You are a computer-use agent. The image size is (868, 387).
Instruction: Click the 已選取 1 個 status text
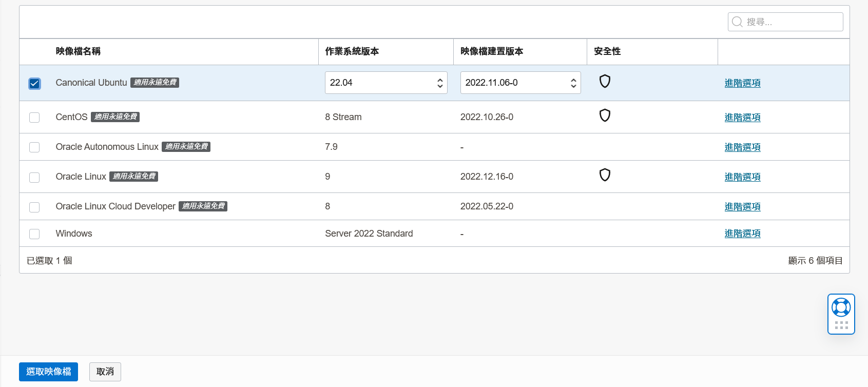click(49, 261)
